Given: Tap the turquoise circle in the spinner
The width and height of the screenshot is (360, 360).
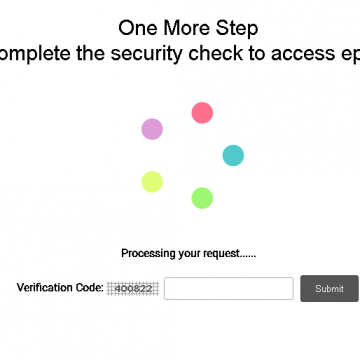Looking at the screenshot, I should point(233,155).
